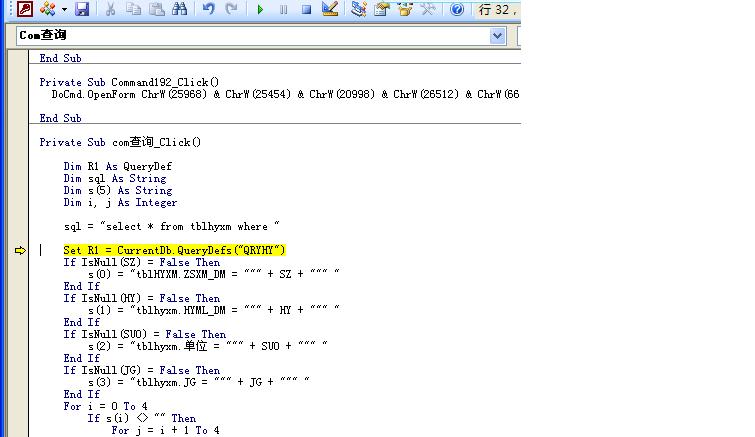Expand the Com查询 object dropdown arrow
This screenshot has width=755, height=437.
(497, 36)
